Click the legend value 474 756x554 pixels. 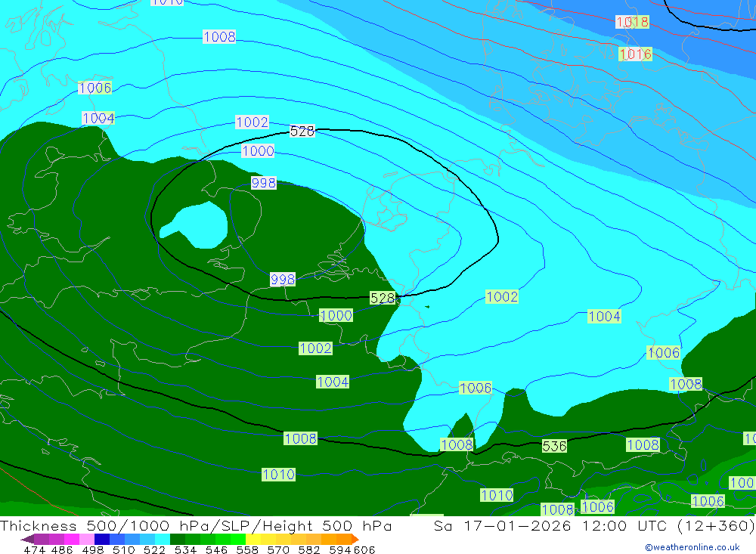pos(34,549)
